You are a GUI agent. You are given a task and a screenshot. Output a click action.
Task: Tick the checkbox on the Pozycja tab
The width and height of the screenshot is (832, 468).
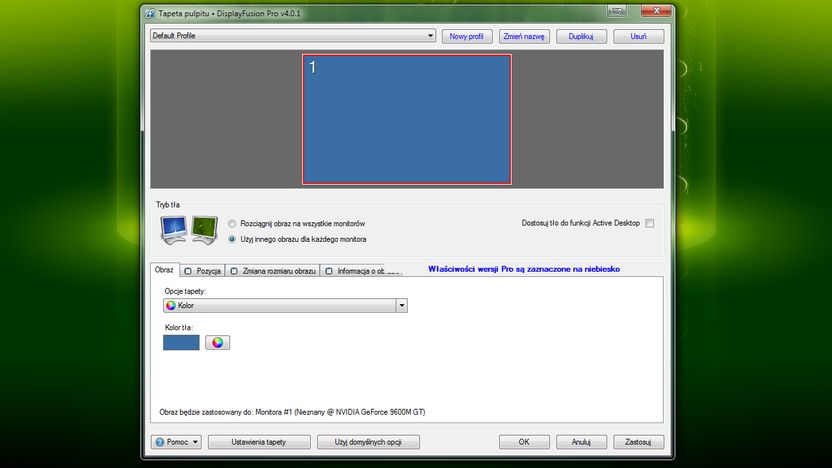click(x=188, y=271)
